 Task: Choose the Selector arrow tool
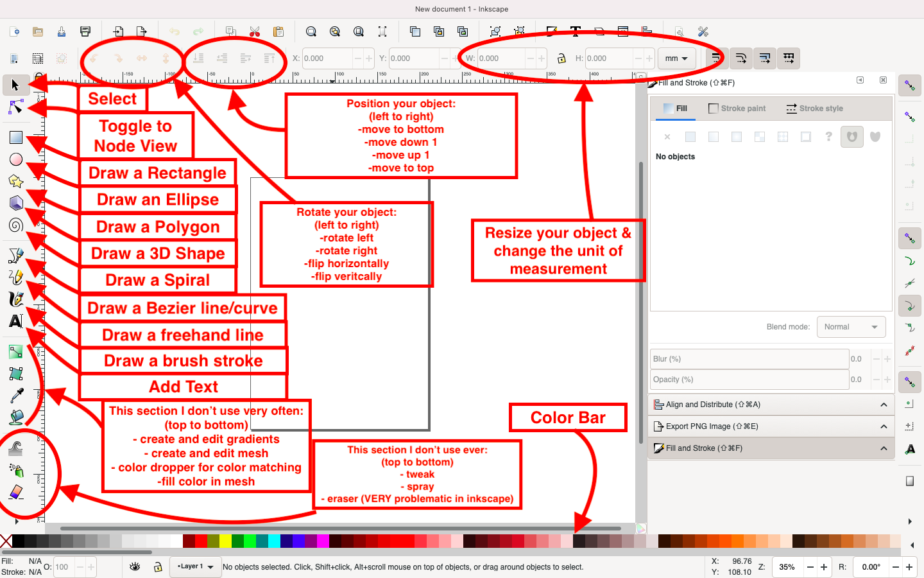[x=15, y=85]
